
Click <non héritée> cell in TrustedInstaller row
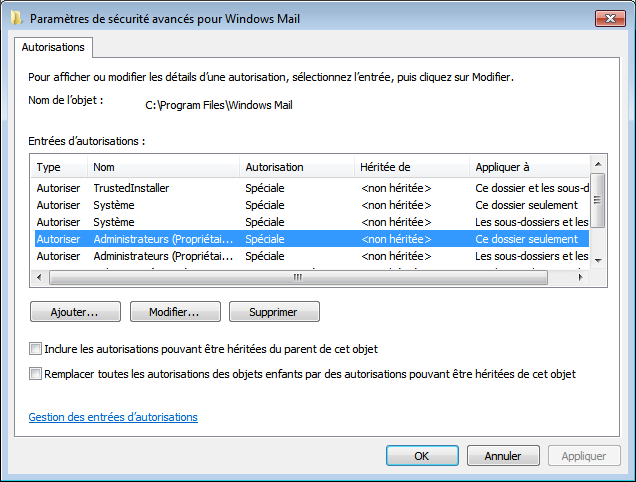[x=396, y=188]
